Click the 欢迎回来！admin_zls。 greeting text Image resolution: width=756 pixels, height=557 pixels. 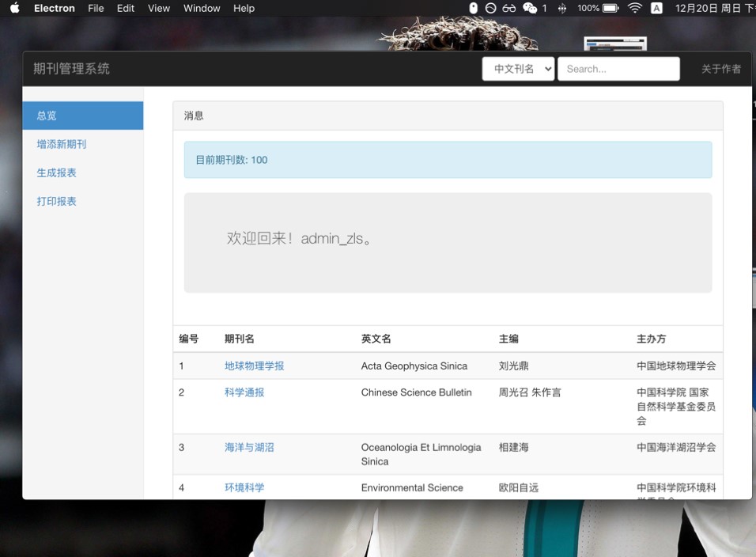tap(298, 238)
